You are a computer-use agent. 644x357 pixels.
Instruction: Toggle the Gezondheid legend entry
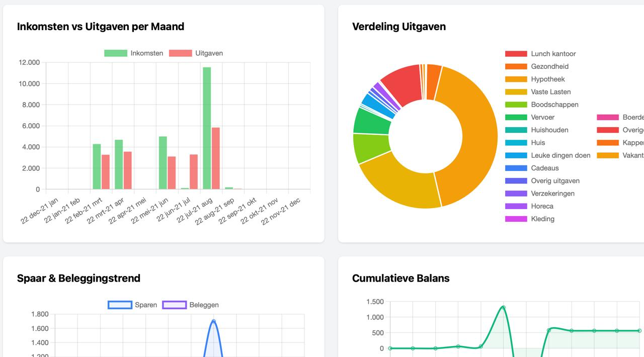(537, 66)
